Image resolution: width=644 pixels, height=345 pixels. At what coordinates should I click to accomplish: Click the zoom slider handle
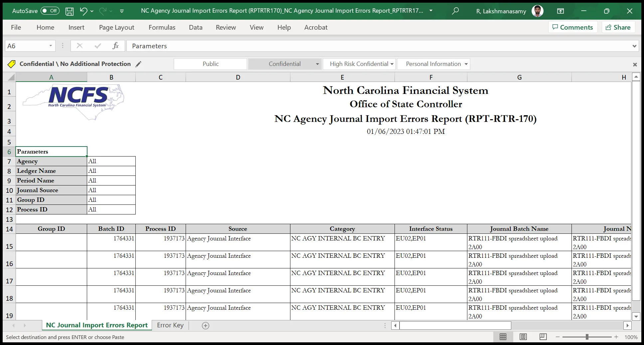coord(587,337)
